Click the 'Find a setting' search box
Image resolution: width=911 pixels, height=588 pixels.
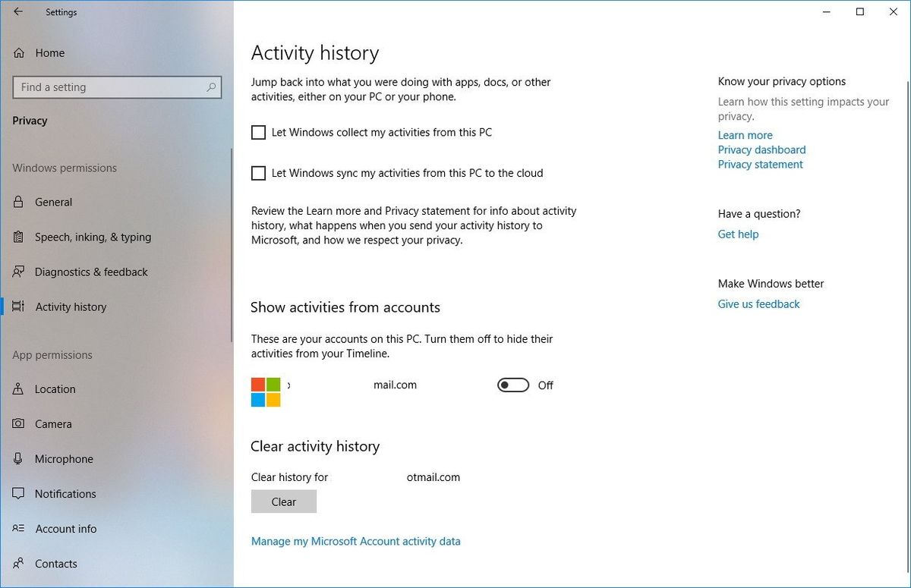[117, 86]
